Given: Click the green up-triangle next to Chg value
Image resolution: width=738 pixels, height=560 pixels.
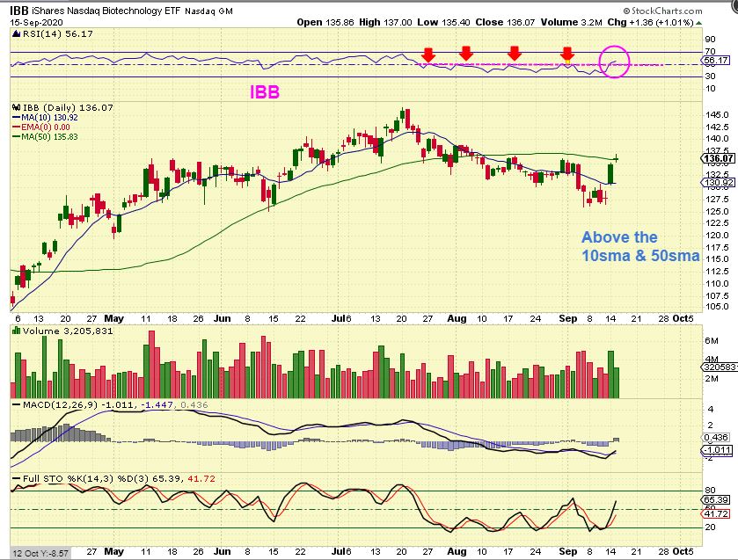Looking at the screenshot, I should click(x=699, y=23).
